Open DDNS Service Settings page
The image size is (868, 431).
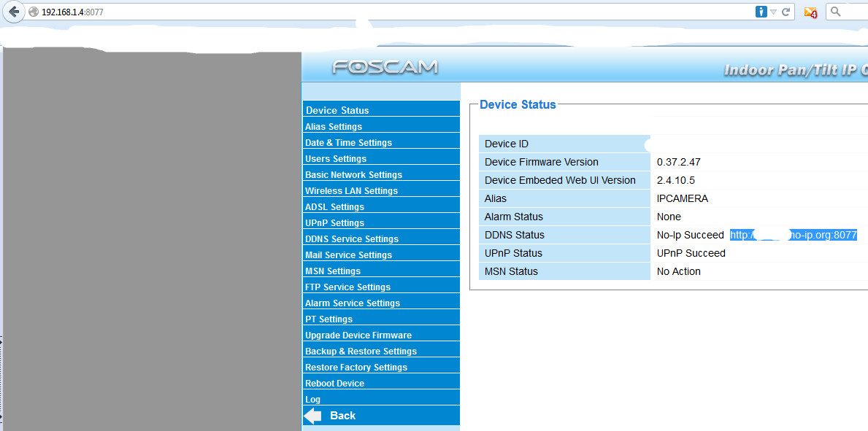point(351,239)
